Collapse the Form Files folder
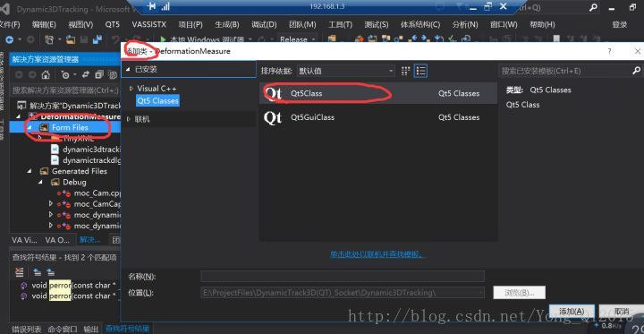Image resolution: width=644 pixels, height=334 pixels. click(x=30, y=128)
